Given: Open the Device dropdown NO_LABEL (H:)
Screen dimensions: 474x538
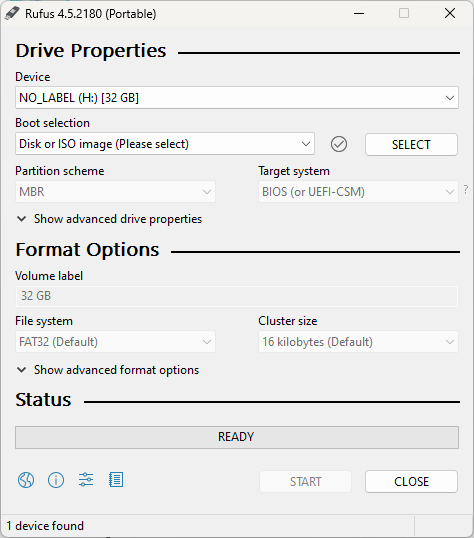Looking at the screenshot, I should (x=237, y=98).
